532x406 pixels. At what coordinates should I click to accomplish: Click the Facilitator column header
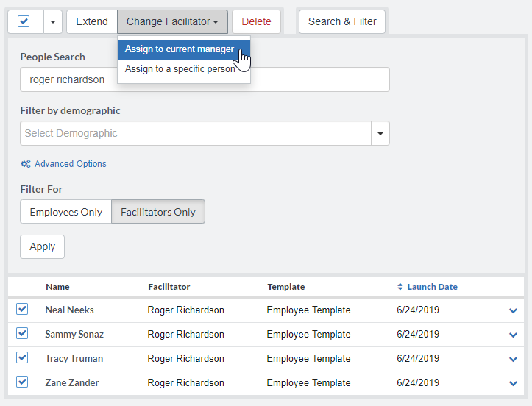click(x=169, y=287)
